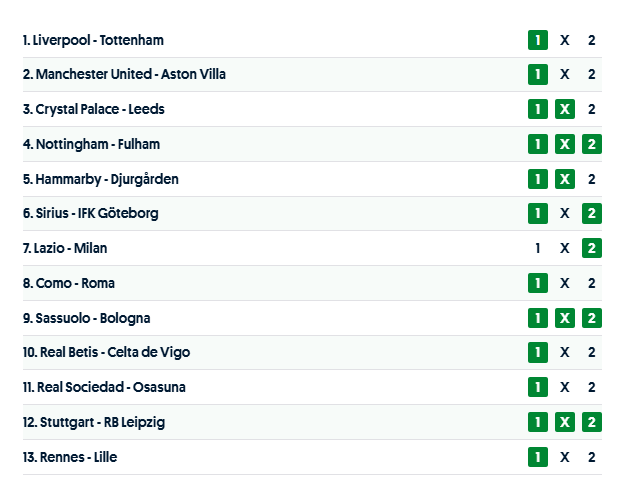Open the Stuttgart - RB Leipzig match row

(x=94, y=422)
